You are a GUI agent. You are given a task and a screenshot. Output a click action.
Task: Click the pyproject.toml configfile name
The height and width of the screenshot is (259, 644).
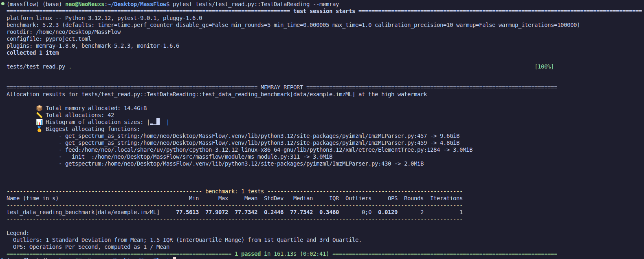pos(68,39)
